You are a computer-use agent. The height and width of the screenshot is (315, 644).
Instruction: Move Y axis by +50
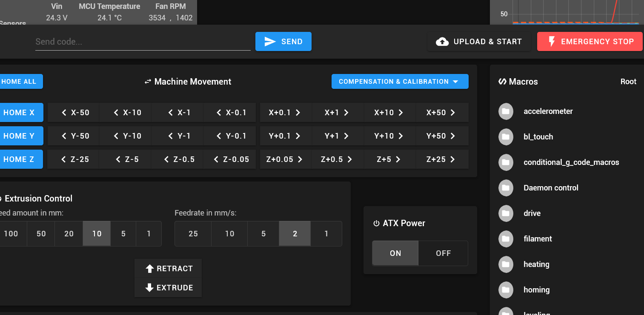pos(442,136)
